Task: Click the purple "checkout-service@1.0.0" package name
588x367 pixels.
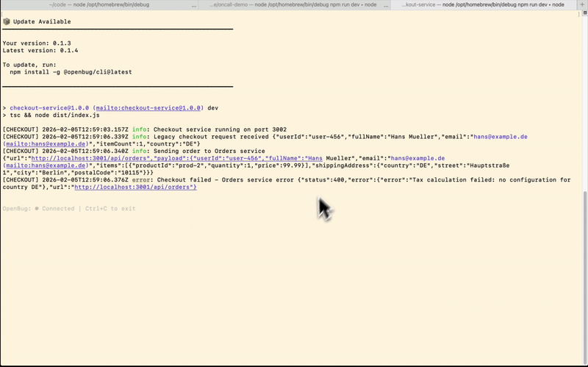Action: click(x=49, y=108)
